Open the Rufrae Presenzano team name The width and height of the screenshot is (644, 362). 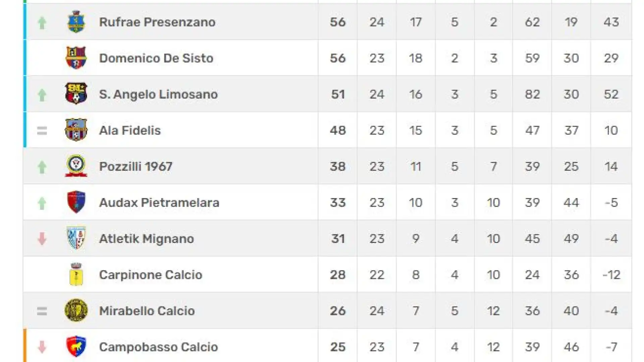tap(157, 22)
